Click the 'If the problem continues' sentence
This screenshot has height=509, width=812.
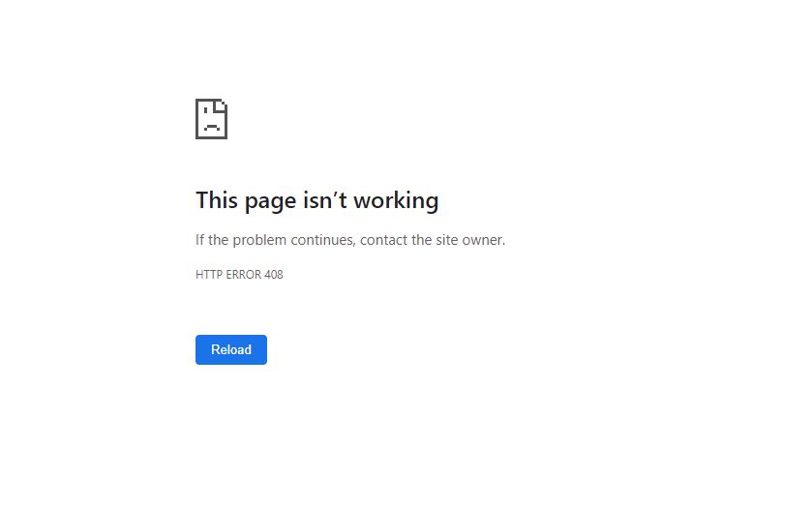(x=350, y=240)
